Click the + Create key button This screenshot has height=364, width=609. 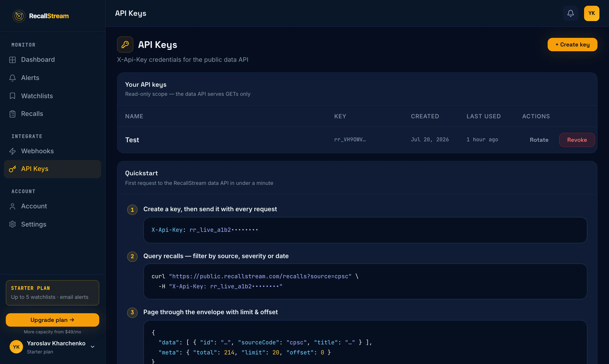coord(572,45)
